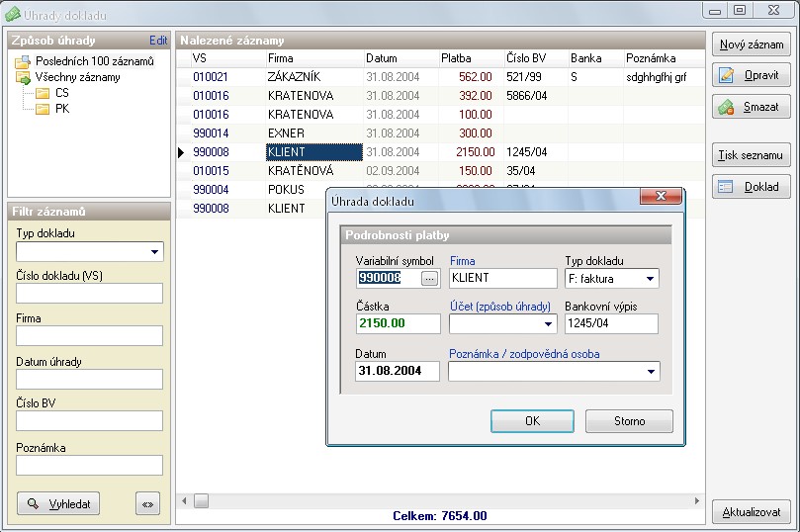Click the PK folder icon
The image size is (800, 532).
tap(43, 109)
